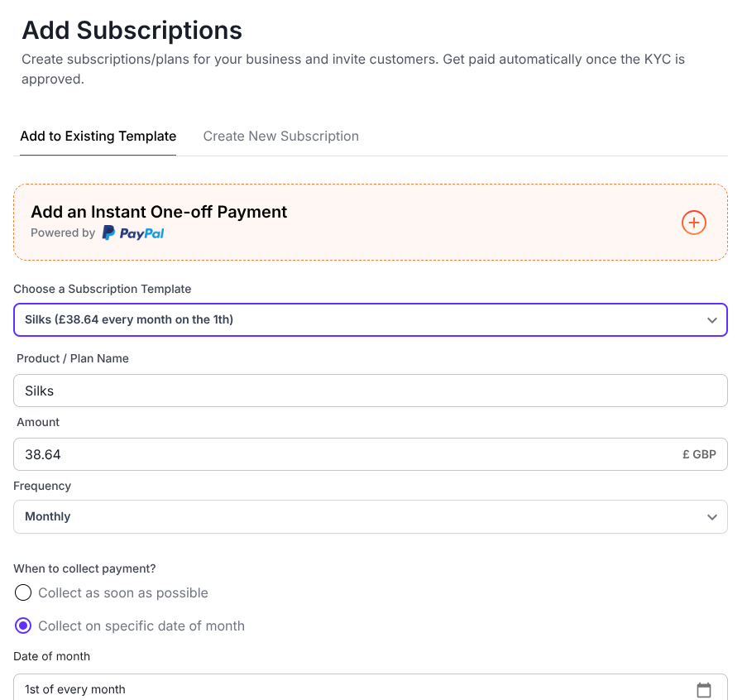Click the "Powered by" text near PayPal
The height and width of the screenshot is (700, 747).
click(x=63, y=233)
